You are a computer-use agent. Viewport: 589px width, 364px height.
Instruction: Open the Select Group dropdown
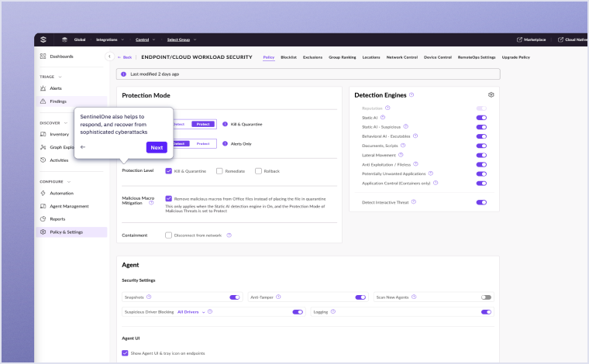point(181,39)
